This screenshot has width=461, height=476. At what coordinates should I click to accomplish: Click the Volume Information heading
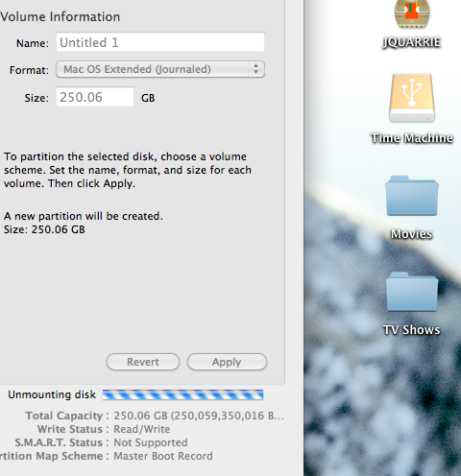[x=61, y=16]
